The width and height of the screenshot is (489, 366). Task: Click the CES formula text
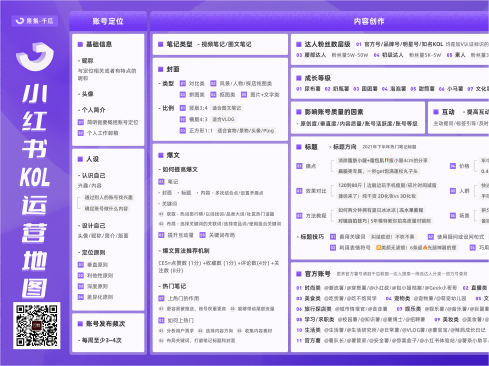219,267
